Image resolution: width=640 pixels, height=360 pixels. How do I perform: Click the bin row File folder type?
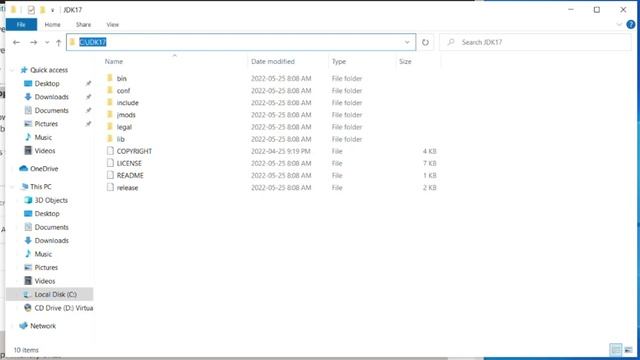pyautogui.click(x=347, y=78)
